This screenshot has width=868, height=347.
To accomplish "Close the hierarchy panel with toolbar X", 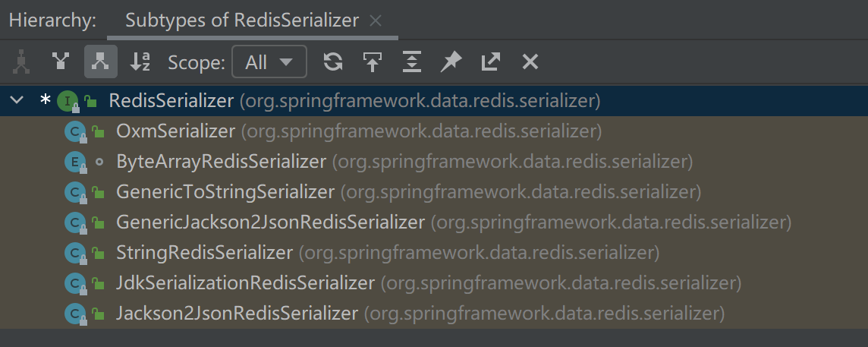I will point(530,62).
